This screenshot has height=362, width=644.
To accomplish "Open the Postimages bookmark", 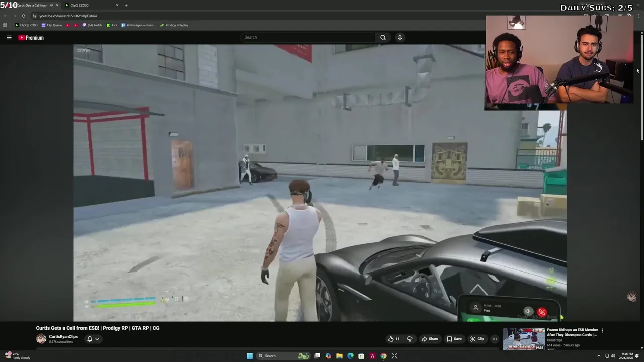I will click(138, 25).
